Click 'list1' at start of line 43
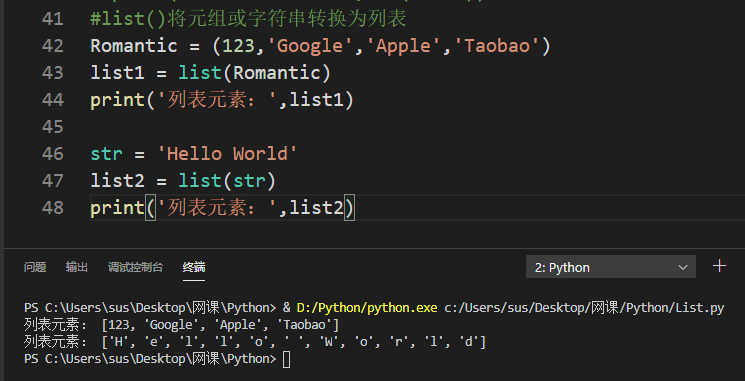 coord(117,73)
